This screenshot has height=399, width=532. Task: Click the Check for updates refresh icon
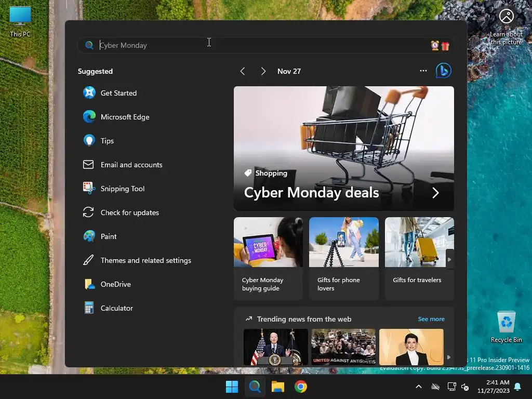tap(88, 212)
